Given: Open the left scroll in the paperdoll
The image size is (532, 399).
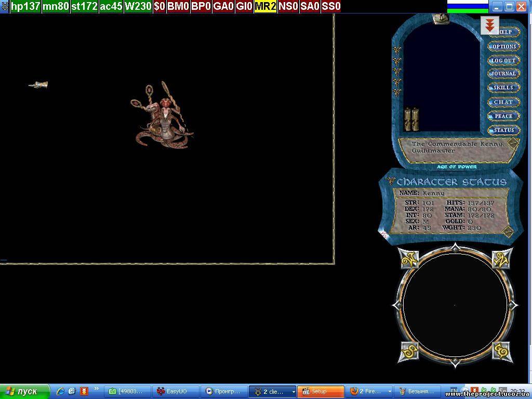Looking at the screenshot, I should click(x=408, y=119).
